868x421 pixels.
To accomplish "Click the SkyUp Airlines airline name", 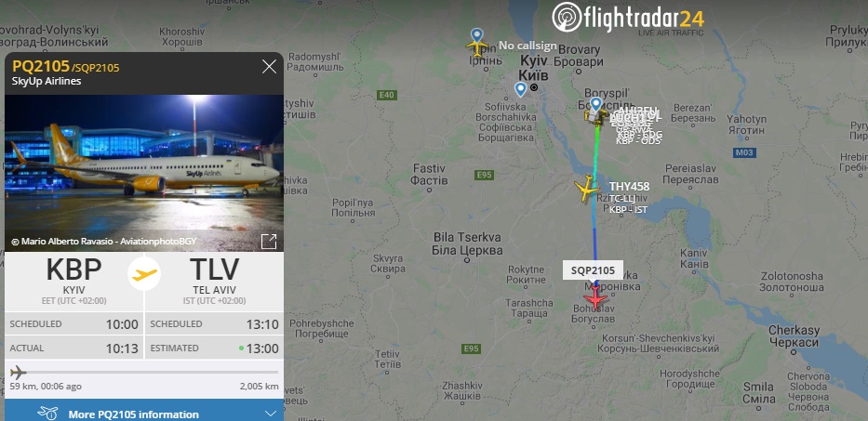I will [47, 82].
